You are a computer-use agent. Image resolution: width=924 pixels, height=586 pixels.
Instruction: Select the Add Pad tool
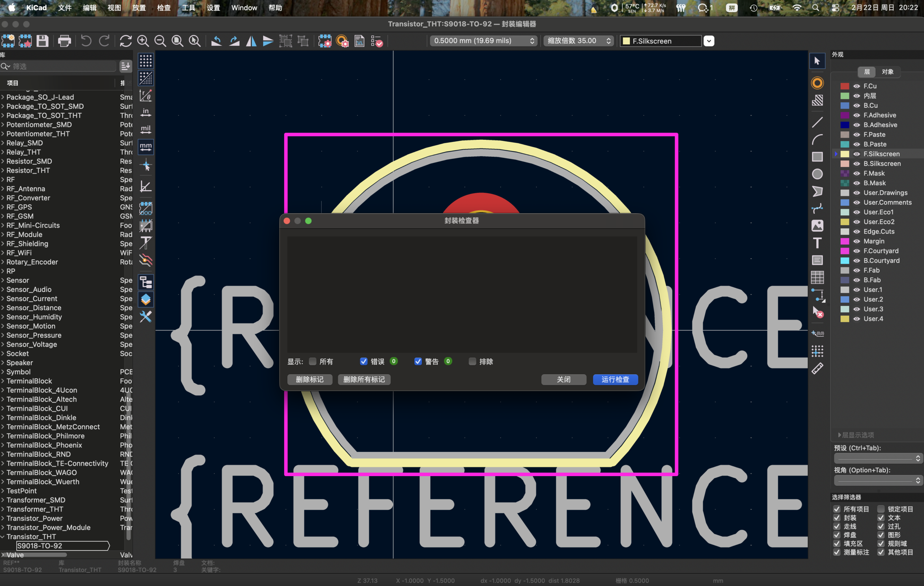pyautogui.click(x=817, y=83)
